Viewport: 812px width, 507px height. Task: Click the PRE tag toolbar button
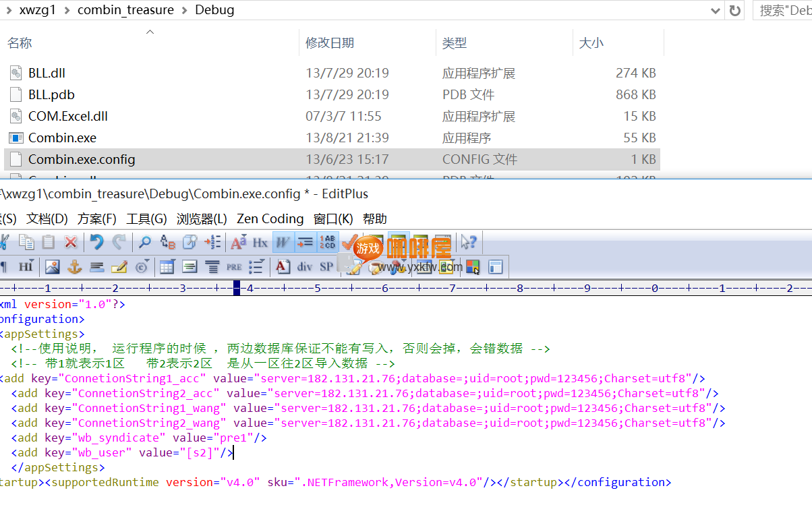(234, 267)
